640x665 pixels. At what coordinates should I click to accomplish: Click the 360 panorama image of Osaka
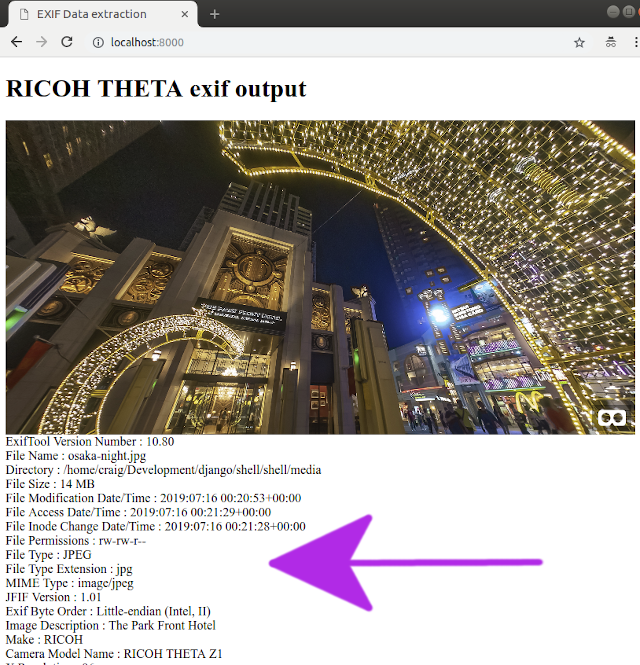pos(320,277)
